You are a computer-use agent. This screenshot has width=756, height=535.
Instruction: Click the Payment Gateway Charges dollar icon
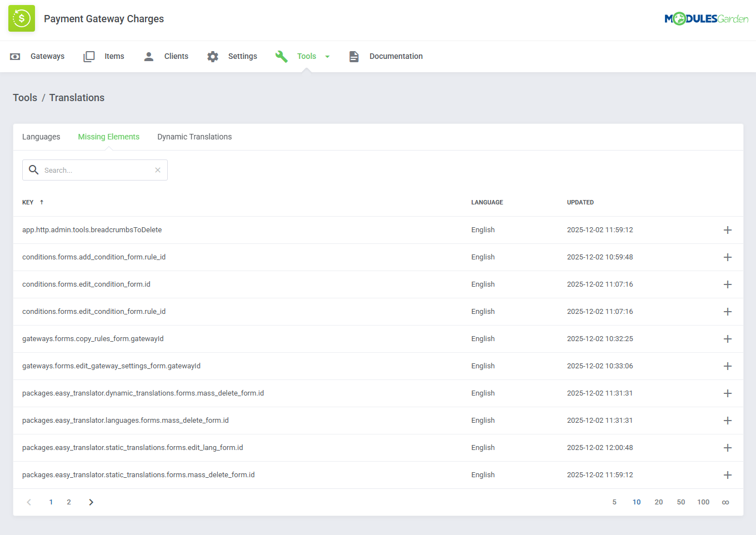(21, 18)
